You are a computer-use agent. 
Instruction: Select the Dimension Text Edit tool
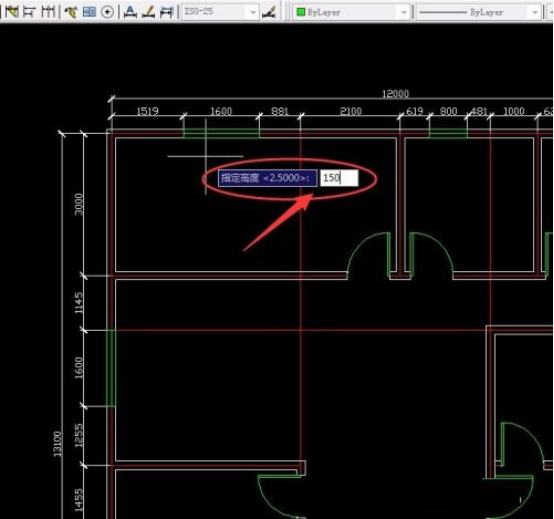pyautogui.click(x=148, y=12)
